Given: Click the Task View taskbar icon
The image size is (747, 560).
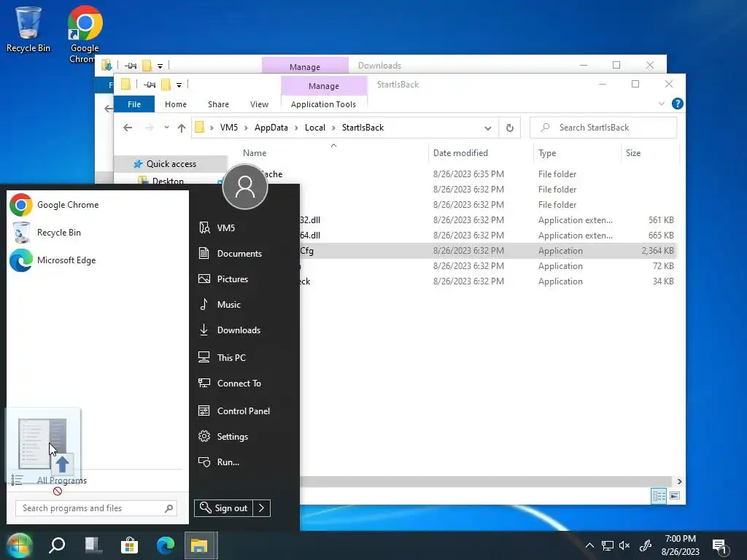Looking at the screenshot, I should pyautogui.click(x=93, y=545).
